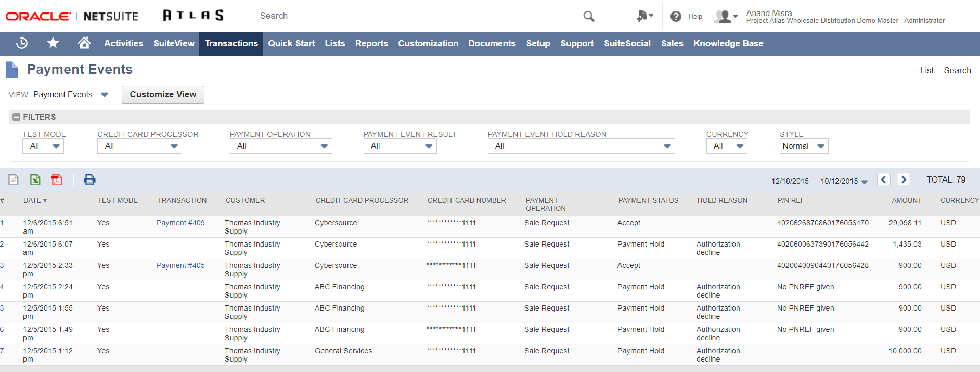
Task: Click the Oracle NetSuite logo
Action: click(x=72, y=17)
